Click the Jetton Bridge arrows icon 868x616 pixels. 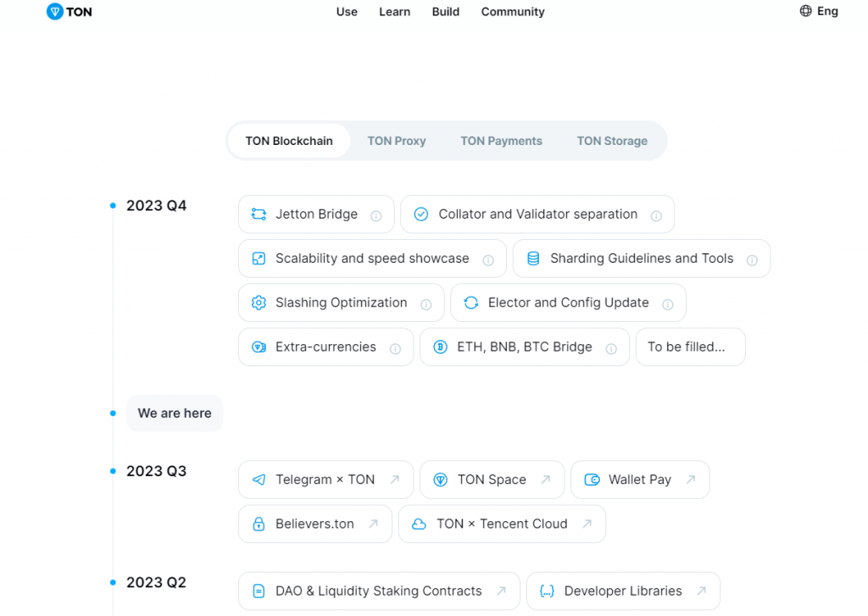click(x=259, y=214)
